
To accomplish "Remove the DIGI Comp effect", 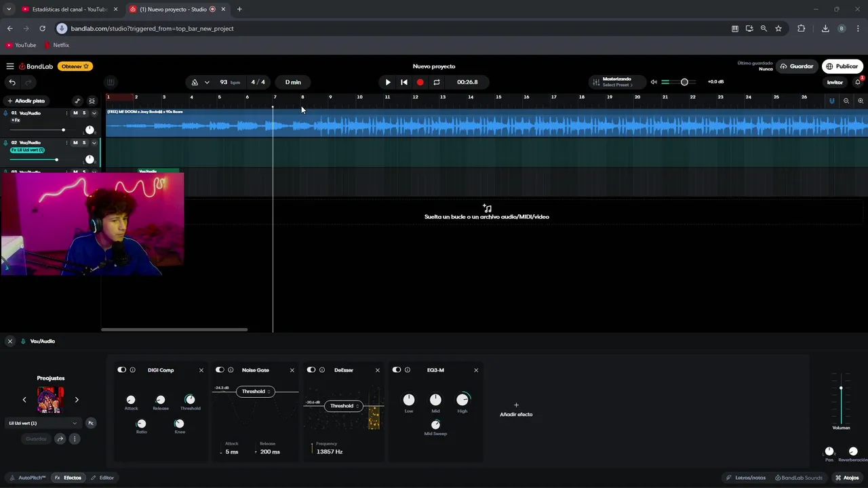I will pyautogui.click(x=201, y=370).
